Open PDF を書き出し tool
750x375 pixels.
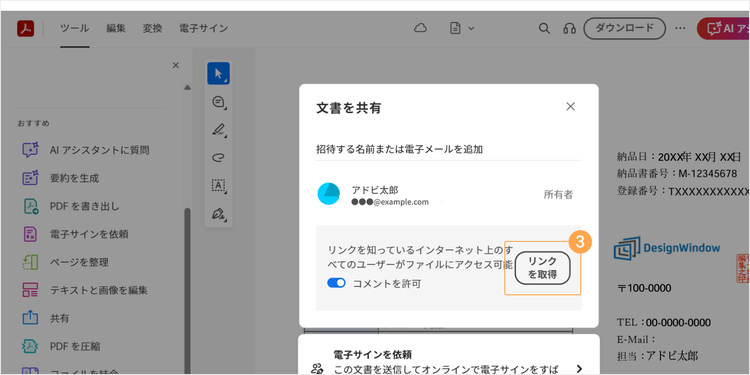pyautogui.click(x=71, y=207)
